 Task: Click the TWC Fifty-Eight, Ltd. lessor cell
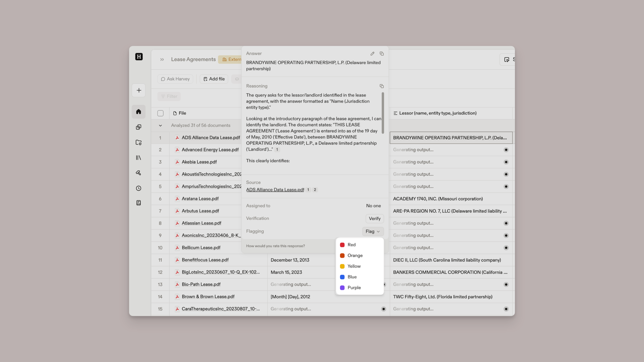451,297
